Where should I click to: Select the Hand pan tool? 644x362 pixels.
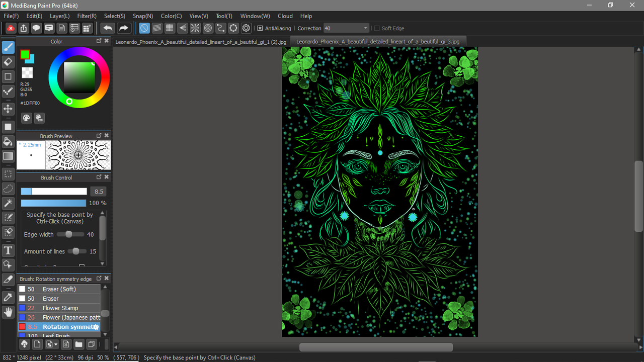[x=8, y=312]
